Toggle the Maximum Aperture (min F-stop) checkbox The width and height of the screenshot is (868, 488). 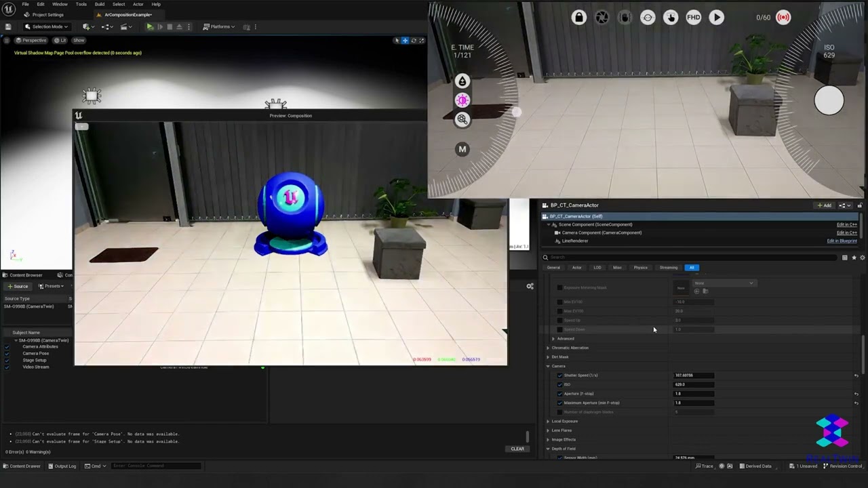[x=559, y=403]
